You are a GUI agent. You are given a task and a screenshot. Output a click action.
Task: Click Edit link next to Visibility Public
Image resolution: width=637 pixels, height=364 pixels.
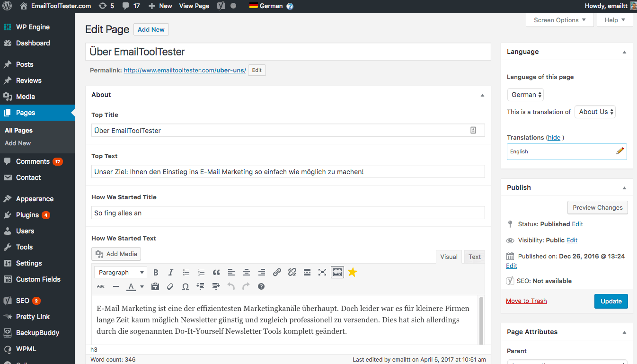572,240
